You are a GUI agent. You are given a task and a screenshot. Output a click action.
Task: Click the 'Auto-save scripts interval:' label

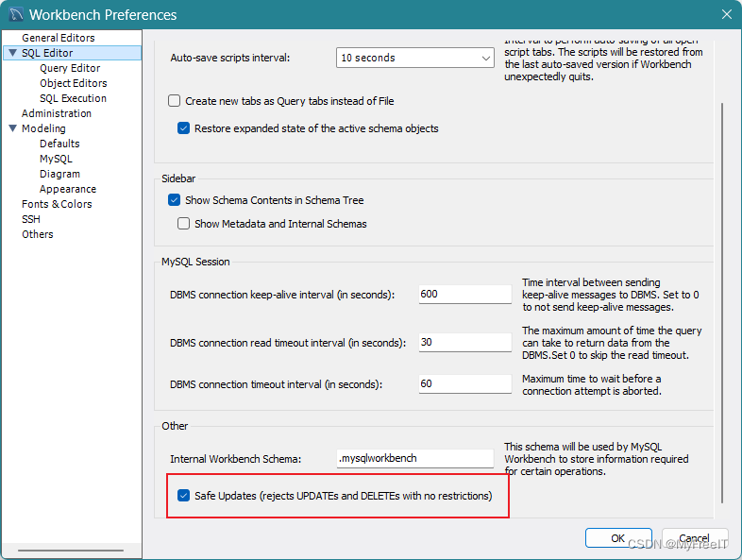pyautogui.click(x=230, y=58)
